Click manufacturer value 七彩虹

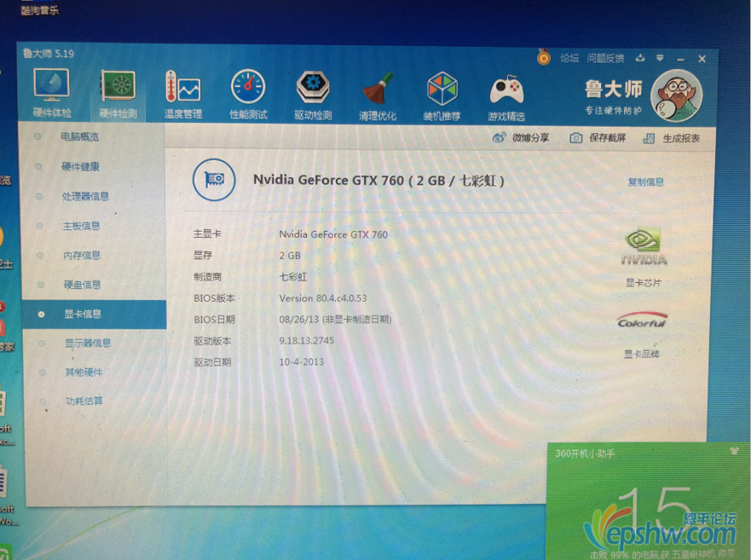pyautogui.click(x=292, y=277)
